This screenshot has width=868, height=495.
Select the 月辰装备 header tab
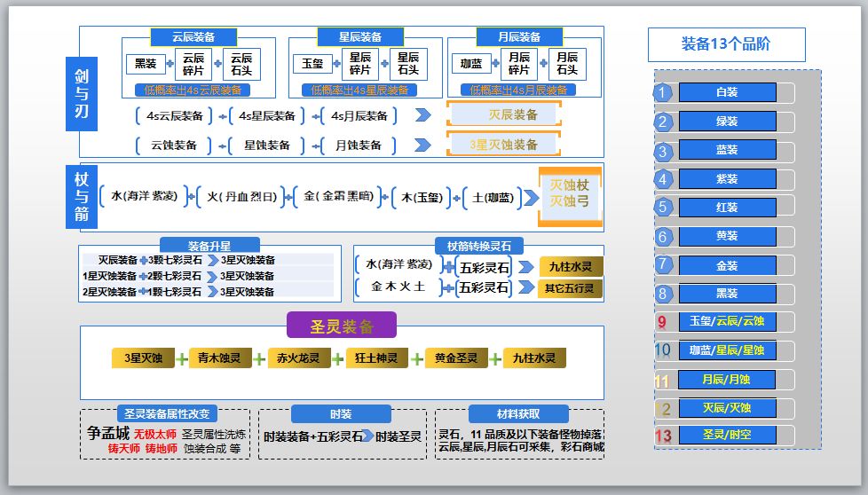(518, 37)
